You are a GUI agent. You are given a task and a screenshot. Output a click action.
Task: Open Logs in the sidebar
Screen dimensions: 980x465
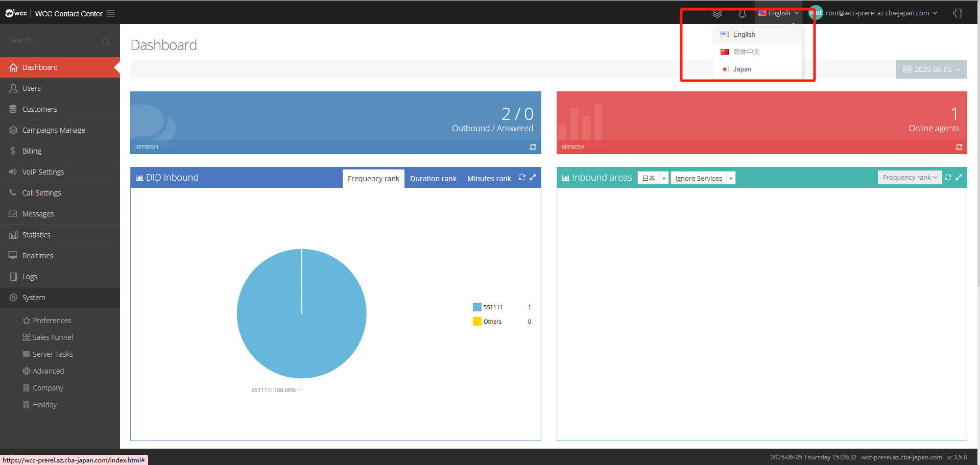(60, 277)
